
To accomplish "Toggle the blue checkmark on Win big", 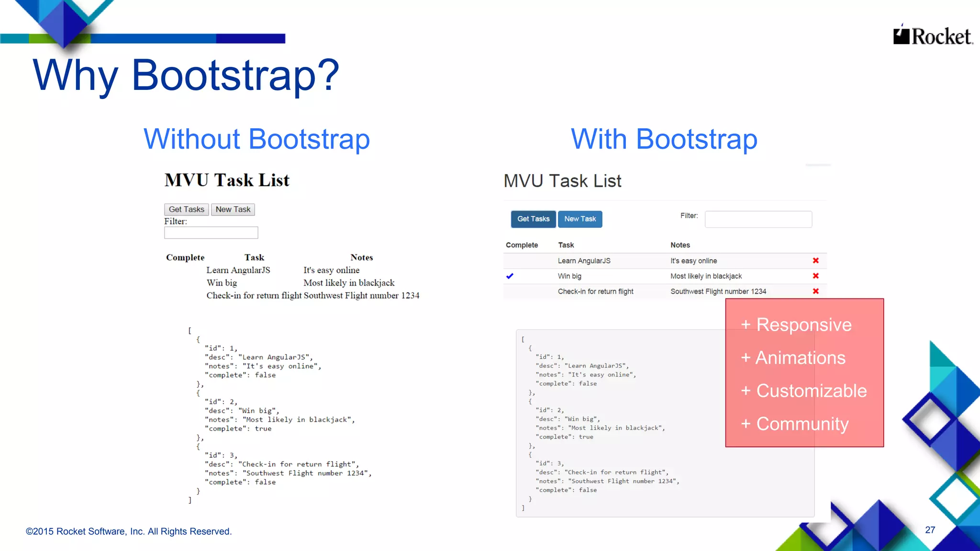I will (510, 276).
